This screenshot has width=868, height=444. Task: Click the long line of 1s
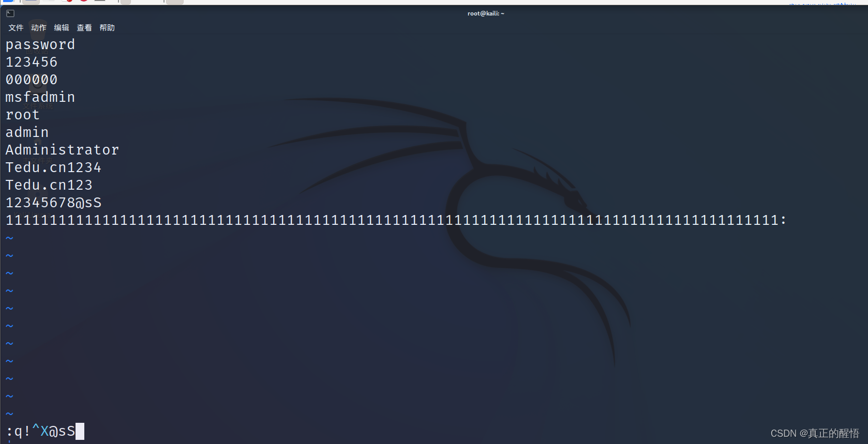pyautogui.click(x=396, y=220)
